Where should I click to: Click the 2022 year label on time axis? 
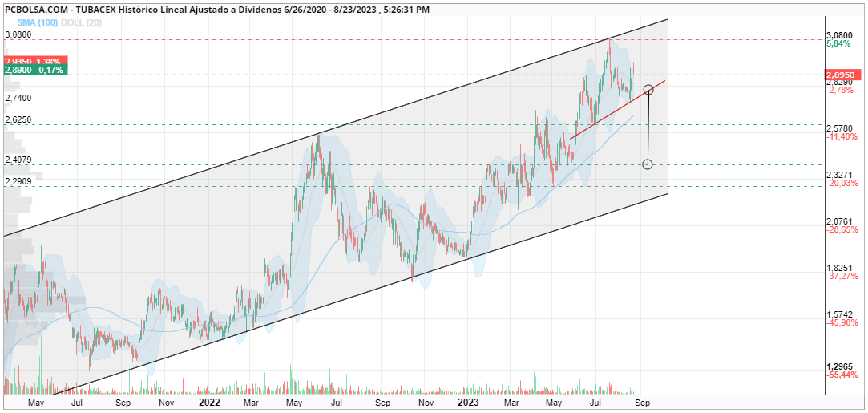[209, 403]
